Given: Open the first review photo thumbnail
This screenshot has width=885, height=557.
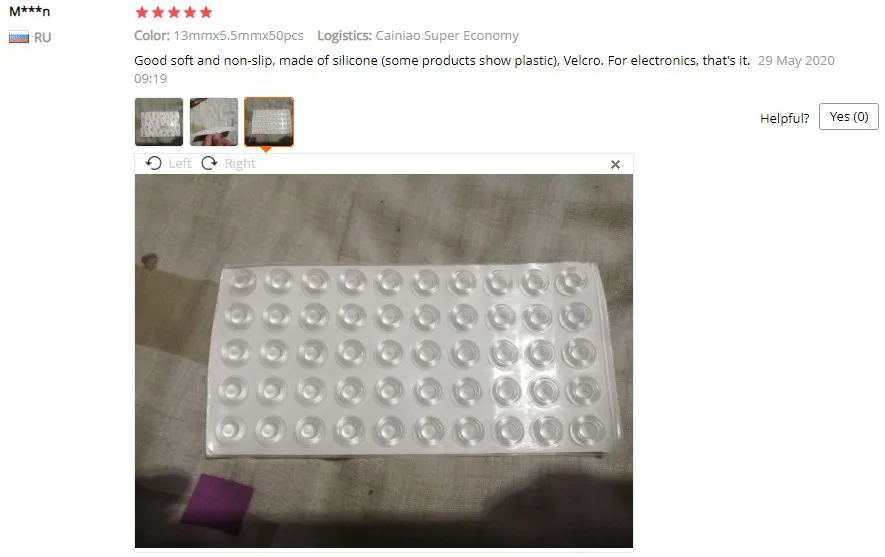Looking at the screenshot, I should coord(159,122).
